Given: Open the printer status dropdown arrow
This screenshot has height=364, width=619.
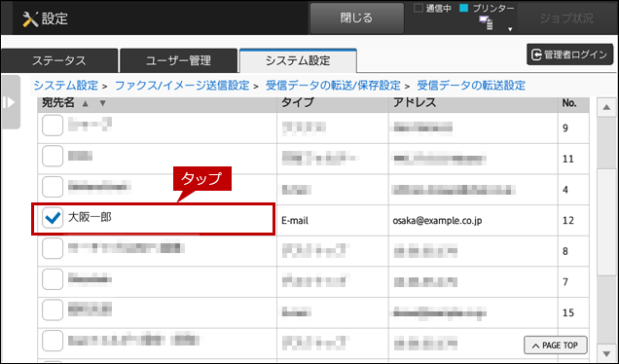Looking at the screenshot, I should pyautogui.click(x=510, y=29).
